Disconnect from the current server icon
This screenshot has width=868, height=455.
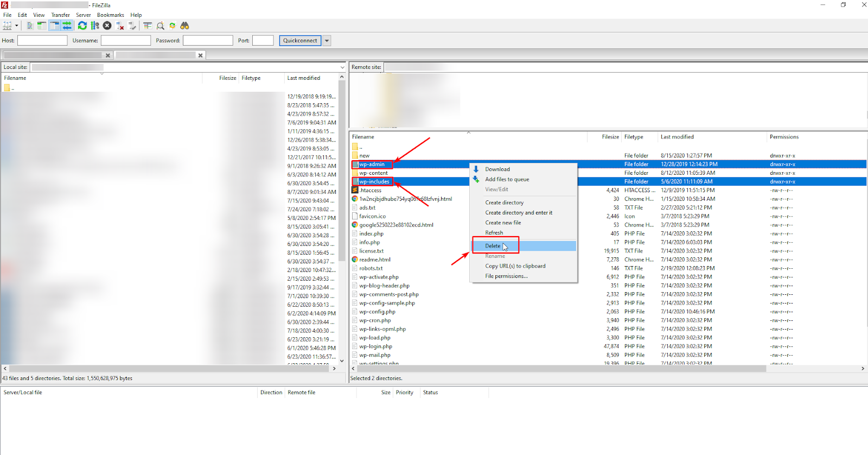(120, 26)
